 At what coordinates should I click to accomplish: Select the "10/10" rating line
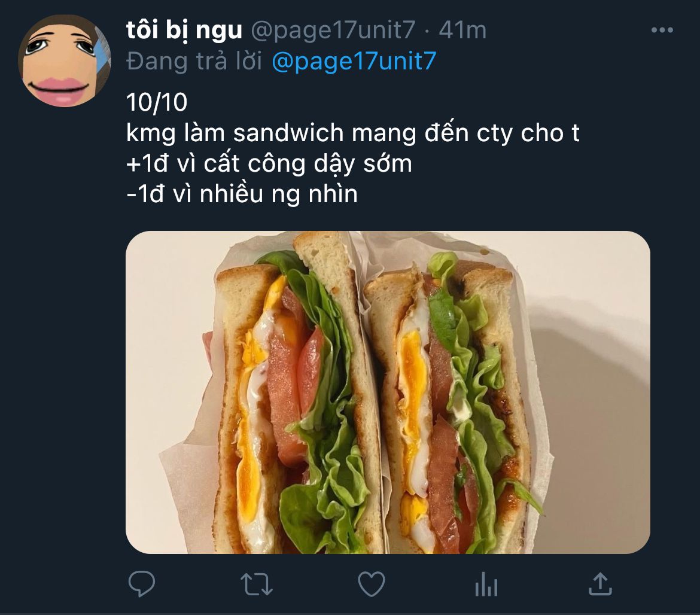[x=157, y=102]
